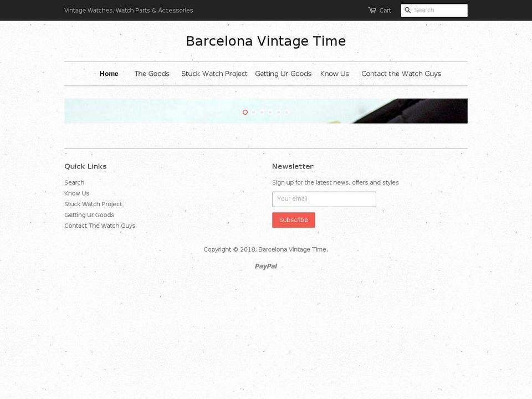
Task: Click Barcelona Vintage Time in copyright line
Action: pos(292,249)
